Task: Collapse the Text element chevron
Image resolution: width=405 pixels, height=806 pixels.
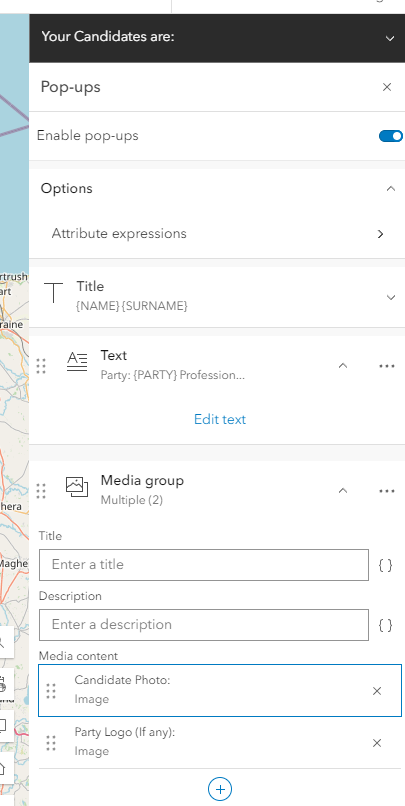Action: click(x=343, y=365)
